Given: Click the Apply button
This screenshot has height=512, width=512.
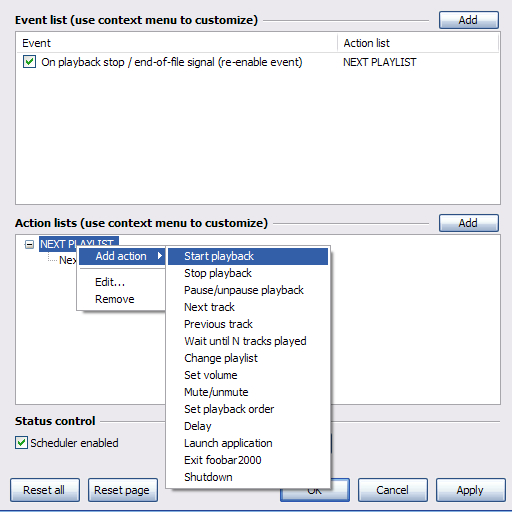Looking at the screenshot, I should click(470, 490).
